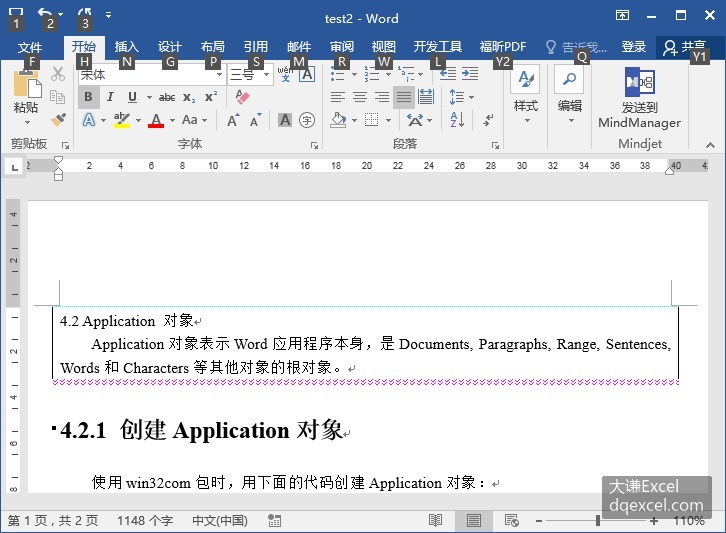Toggle Italic formatting
726x533 pixels.
point(110,97)
